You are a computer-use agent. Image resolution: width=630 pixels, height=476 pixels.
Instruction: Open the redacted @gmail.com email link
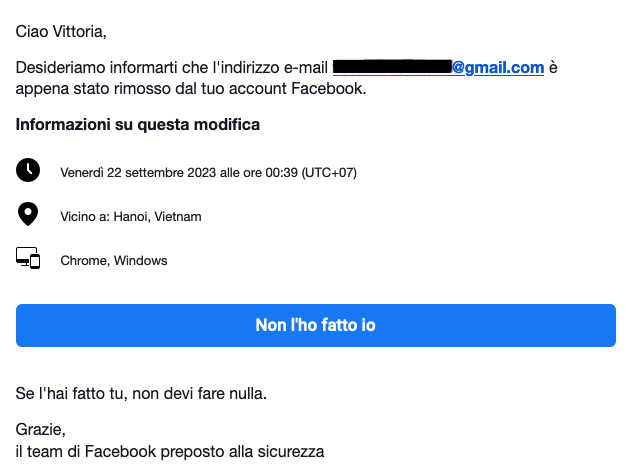tap(438, 67)
